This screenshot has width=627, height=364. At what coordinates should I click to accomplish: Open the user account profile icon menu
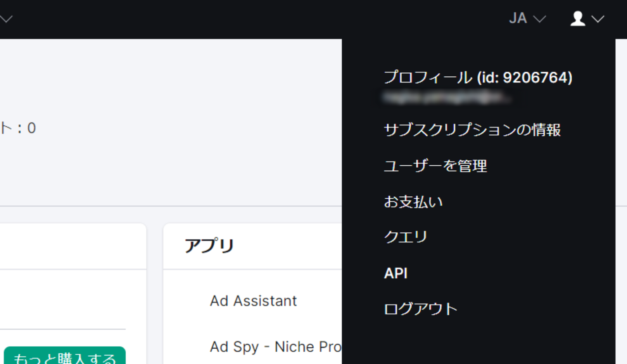pyautogui.click(x=578, y=19)
